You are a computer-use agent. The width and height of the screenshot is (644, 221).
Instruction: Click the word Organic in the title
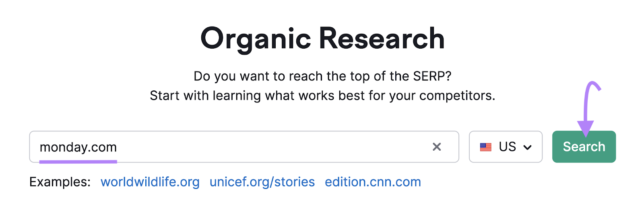tap(256, 39)
